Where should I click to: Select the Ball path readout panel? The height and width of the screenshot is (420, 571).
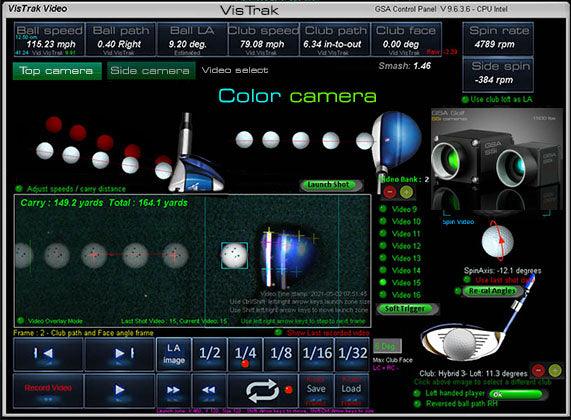pyautogui.click(x=121, y=39)
